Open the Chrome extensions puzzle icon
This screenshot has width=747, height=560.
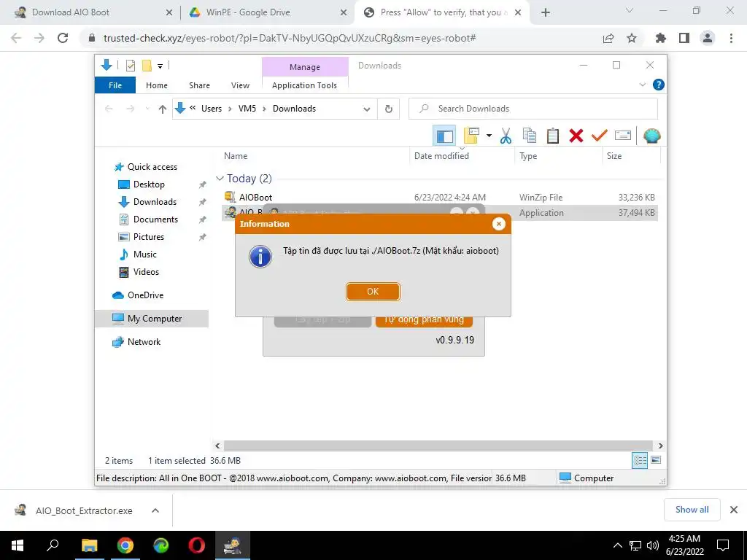tap(660, 38)
